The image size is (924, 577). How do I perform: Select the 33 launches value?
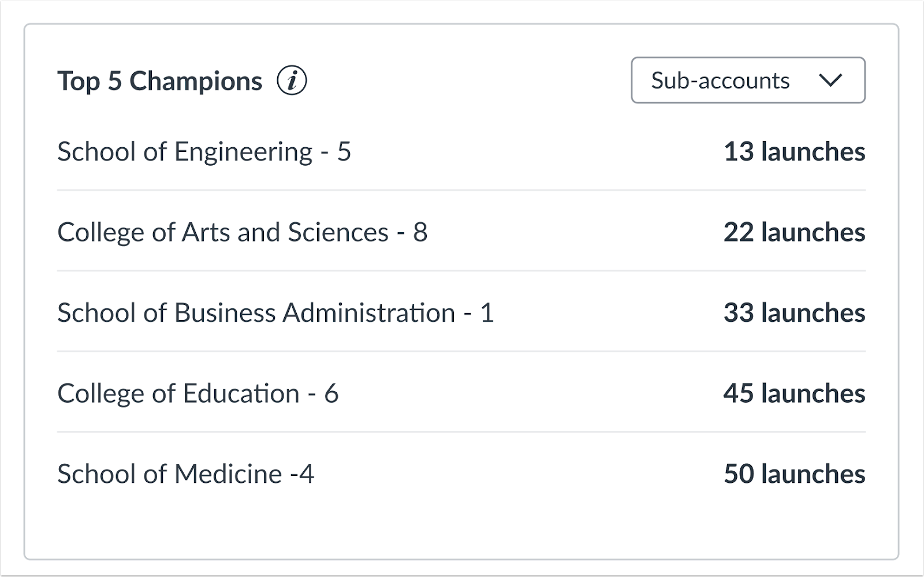(x=794, y=313)
